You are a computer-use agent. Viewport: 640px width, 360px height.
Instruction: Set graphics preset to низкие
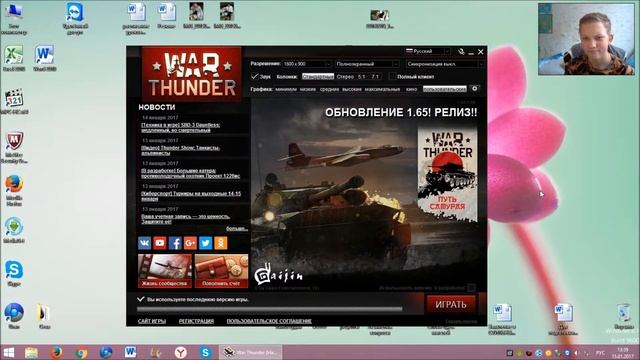point(308,89)
